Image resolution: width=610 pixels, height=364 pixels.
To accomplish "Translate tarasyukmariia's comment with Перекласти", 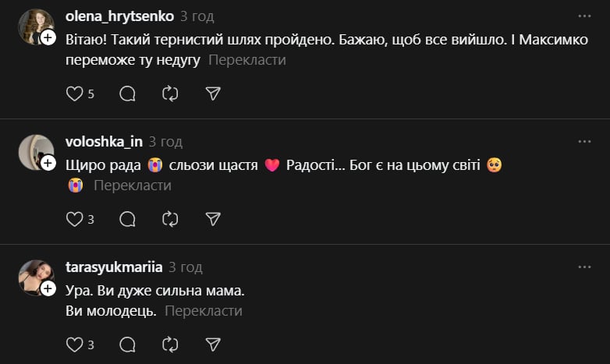I will tap(204, 311).
